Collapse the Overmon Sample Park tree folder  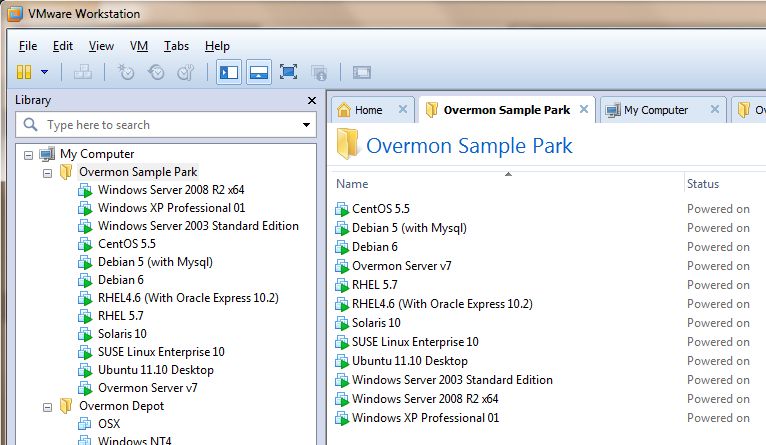coord(47,173)
